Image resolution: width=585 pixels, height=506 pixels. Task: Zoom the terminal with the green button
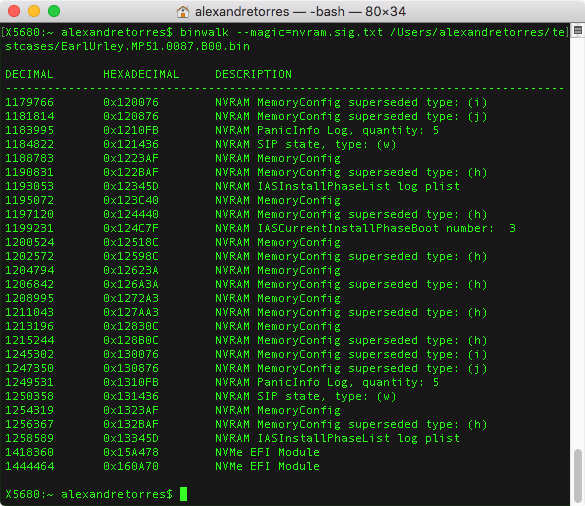click(x=54, y=11)
